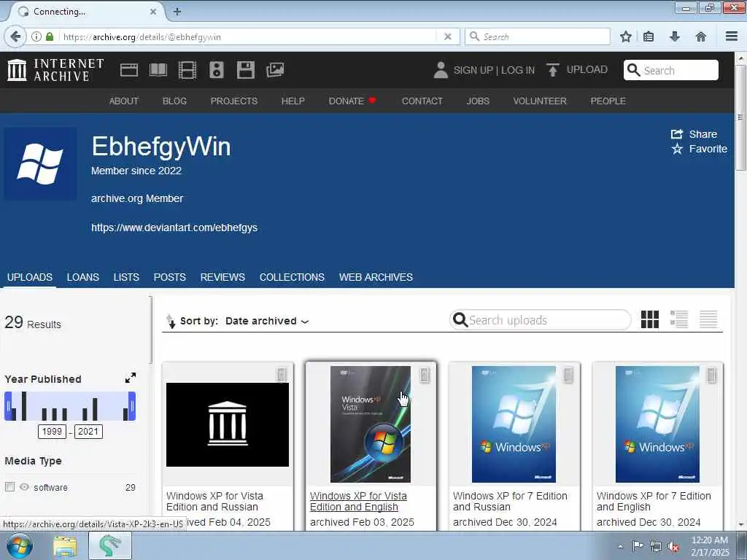Open the Help menu link
The height and width of the screenshot is (560, 747).
click(293, 101)
